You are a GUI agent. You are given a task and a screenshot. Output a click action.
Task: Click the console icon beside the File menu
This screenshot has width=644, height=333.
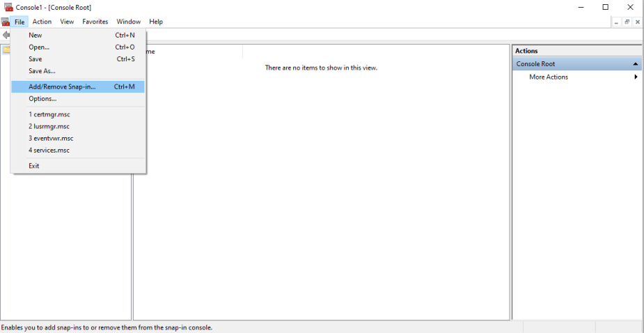pyautogui.click(x=5, y=22)
